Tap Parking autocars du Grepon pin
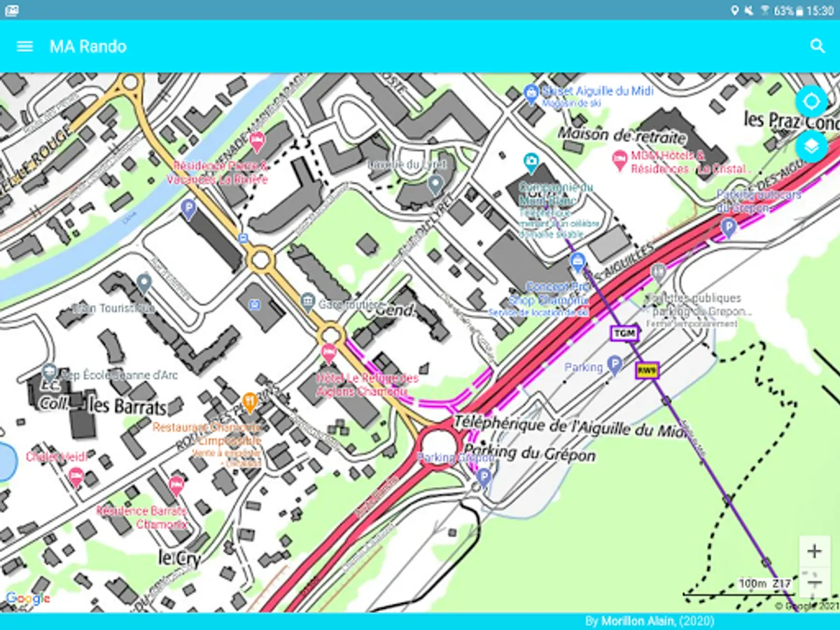The height and width of the screenshot is (630, 840). 729,227
